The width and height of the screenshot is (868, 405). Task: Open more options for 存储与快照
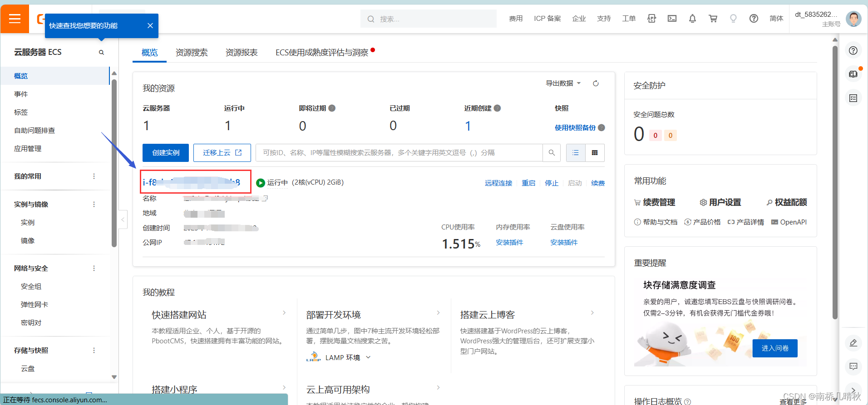[94, 351]
